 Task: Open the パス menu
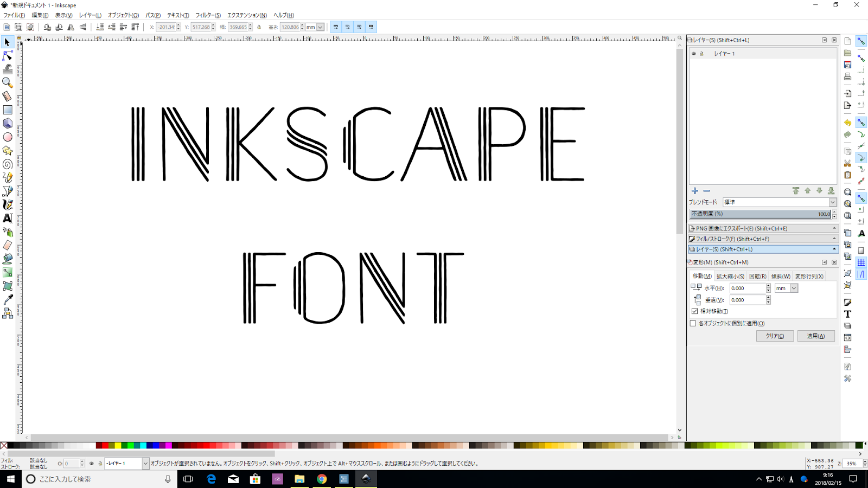point(153,15)
